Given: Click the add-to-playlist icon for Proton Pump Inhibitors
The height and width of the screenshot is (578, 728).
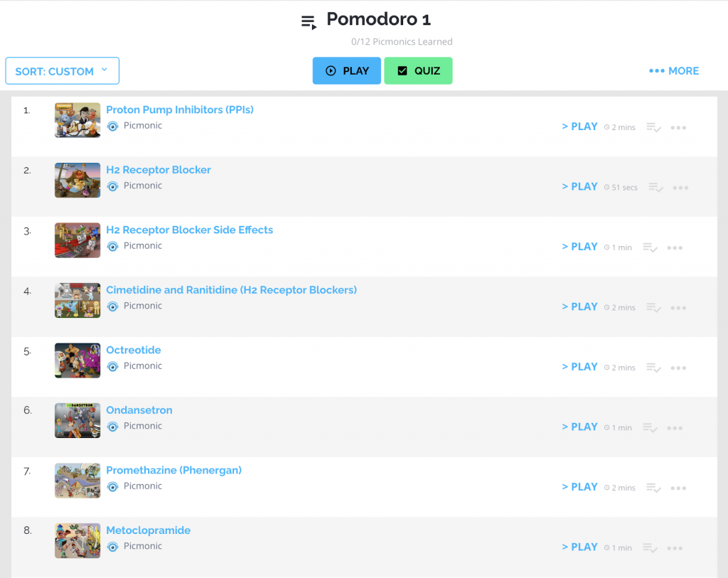Looking at the screenshot, I should (654, 127).
